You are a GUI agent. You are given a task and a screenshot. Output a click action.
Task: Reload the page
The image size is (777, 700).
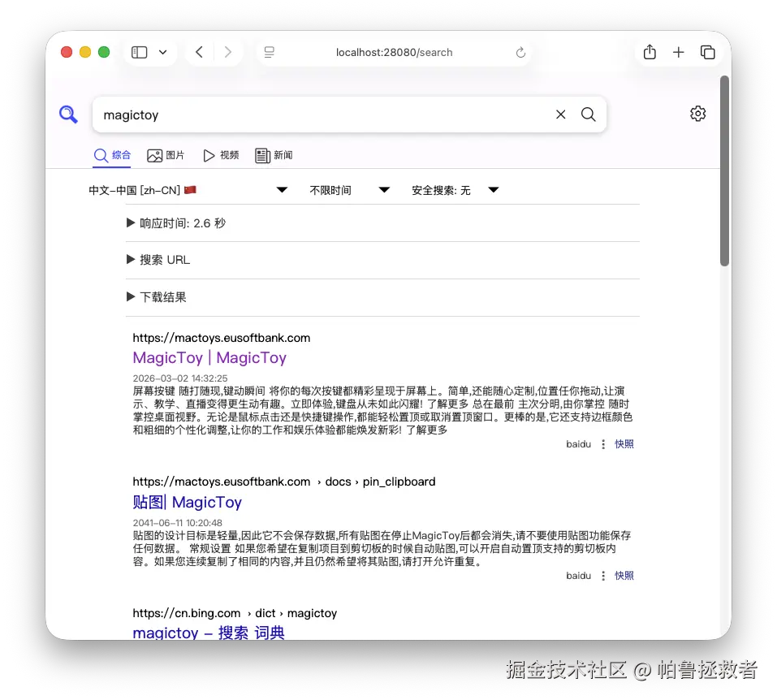[520, 52]
